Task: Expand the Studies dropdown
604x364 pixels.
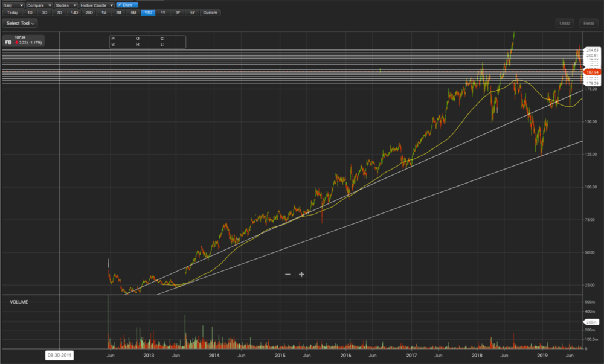Action: [x=65, y=5]
